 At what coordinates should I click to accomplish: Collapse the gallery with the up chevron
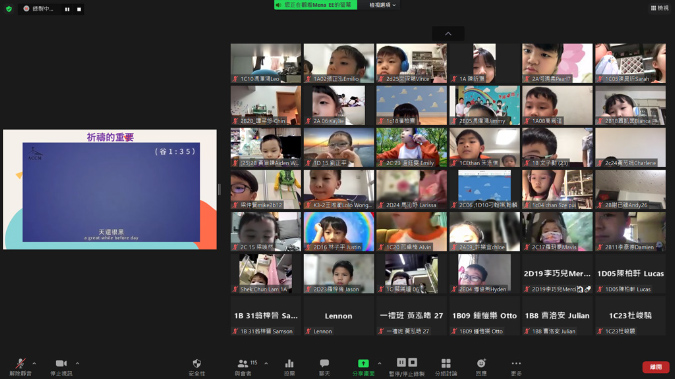448,34
